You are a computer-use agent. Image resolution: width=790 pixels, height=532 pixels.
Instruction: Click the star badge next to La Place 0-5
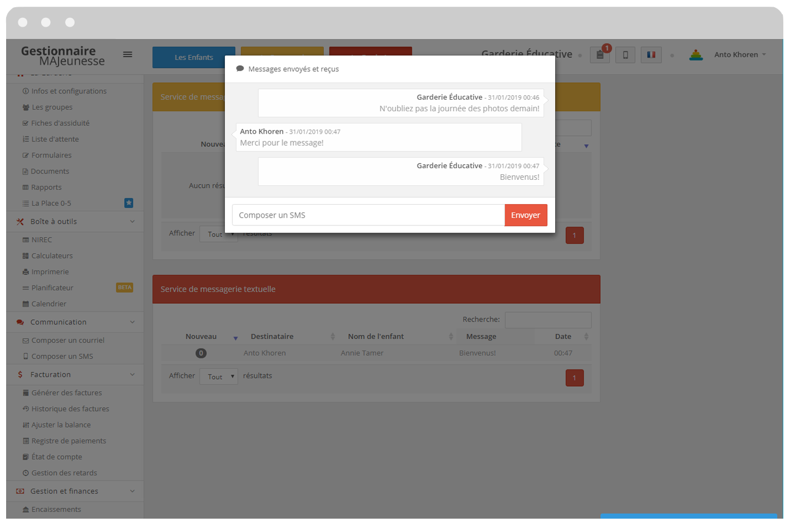[129, 203]
